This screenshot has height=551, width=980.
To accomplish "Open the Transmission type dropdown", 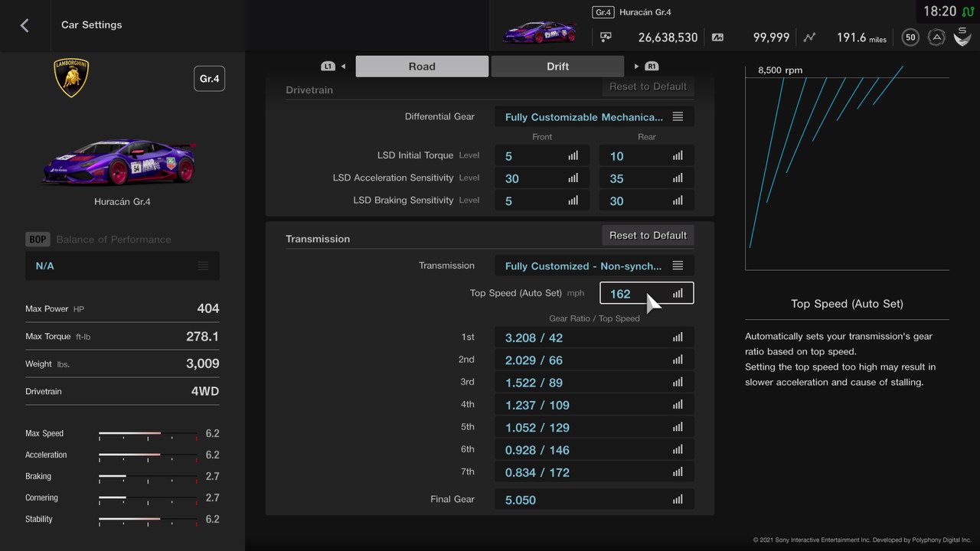I will (x=594, y=266).
